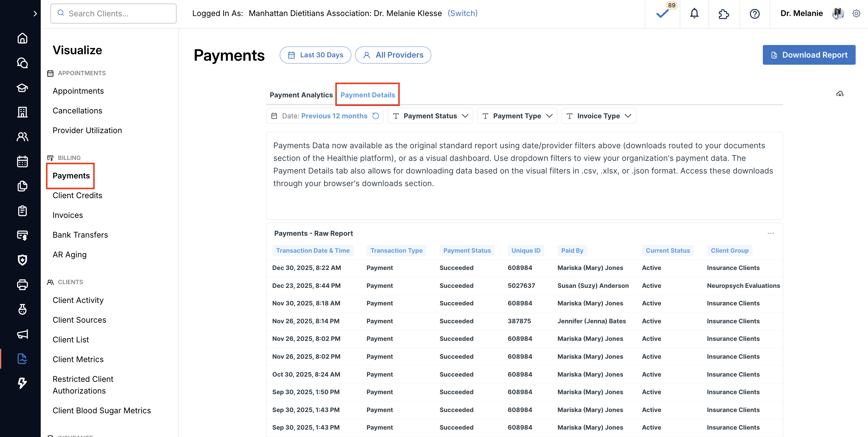Viewport: 868px width, 437px height.
Task: Click the Switch account link
Action: [x=462, y=13]
